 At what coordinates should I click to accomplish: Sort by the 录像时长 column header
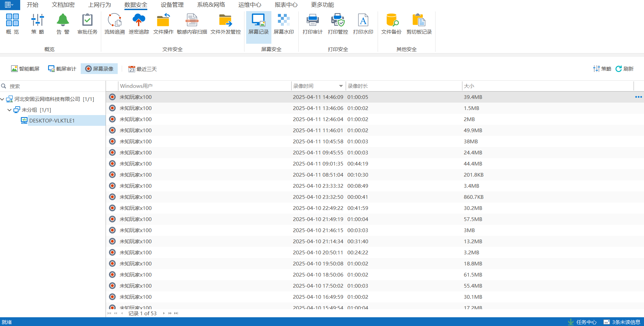(x=404, y=86)
